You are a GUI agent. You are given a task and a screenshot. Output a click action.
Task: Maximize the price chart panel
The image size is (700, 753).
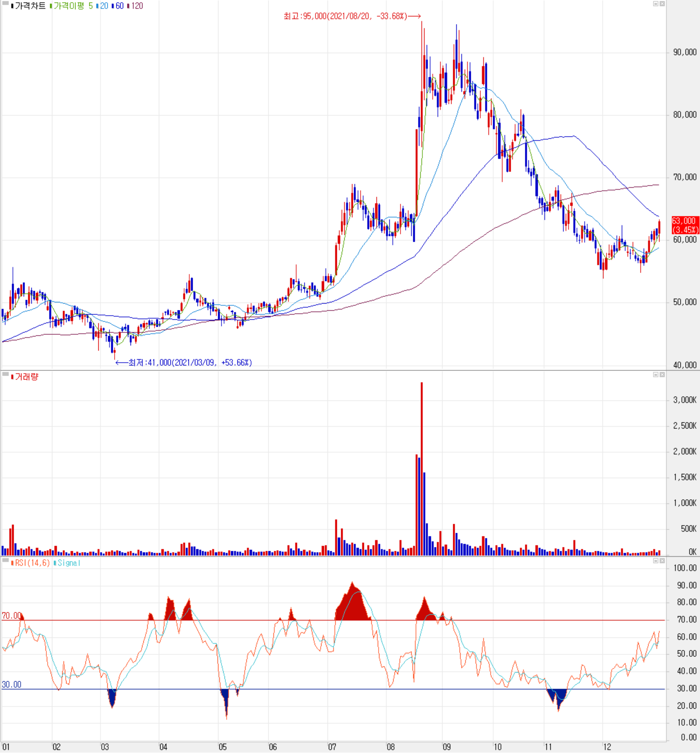click(x=656, y=4)
